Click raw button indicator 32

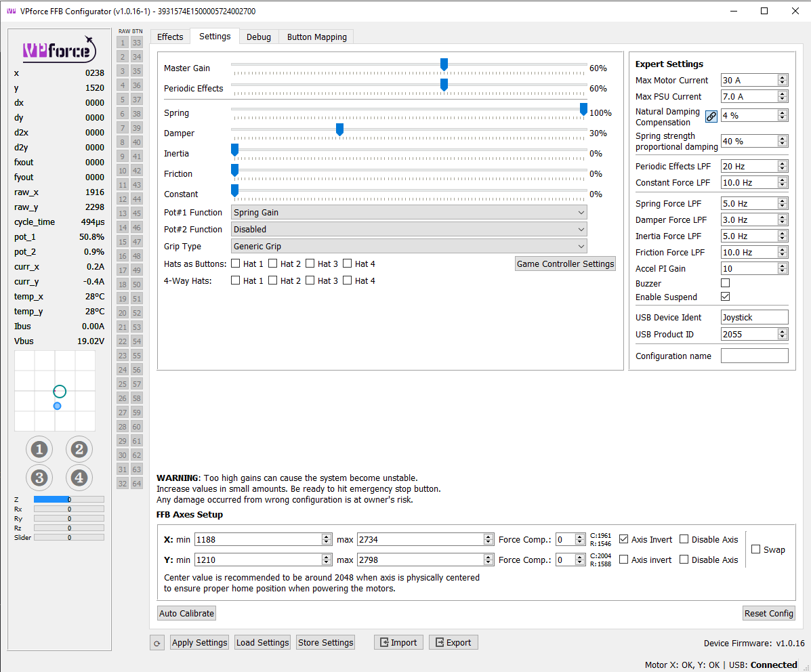tap(123, 484)
